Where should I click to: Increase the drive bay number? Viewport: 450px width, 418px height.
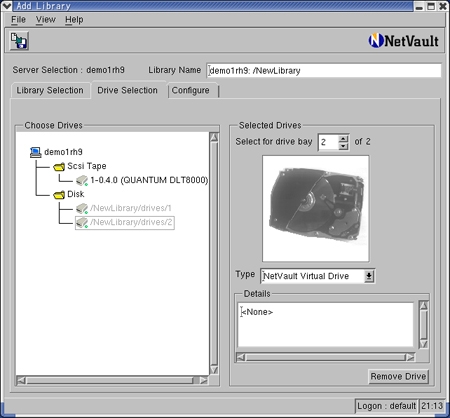[343, 138]
